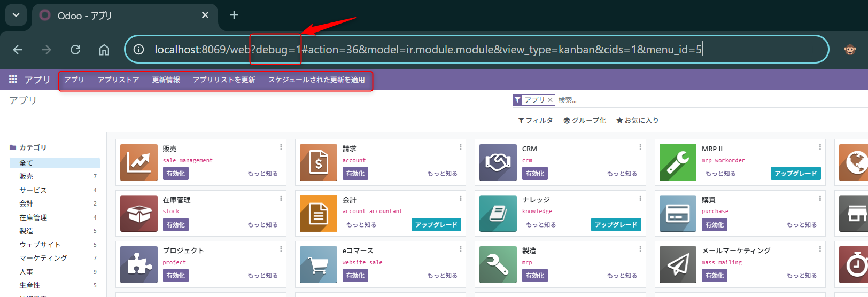Activate the eコマース module
Viewport: 868px width, 297px height.
355,276
